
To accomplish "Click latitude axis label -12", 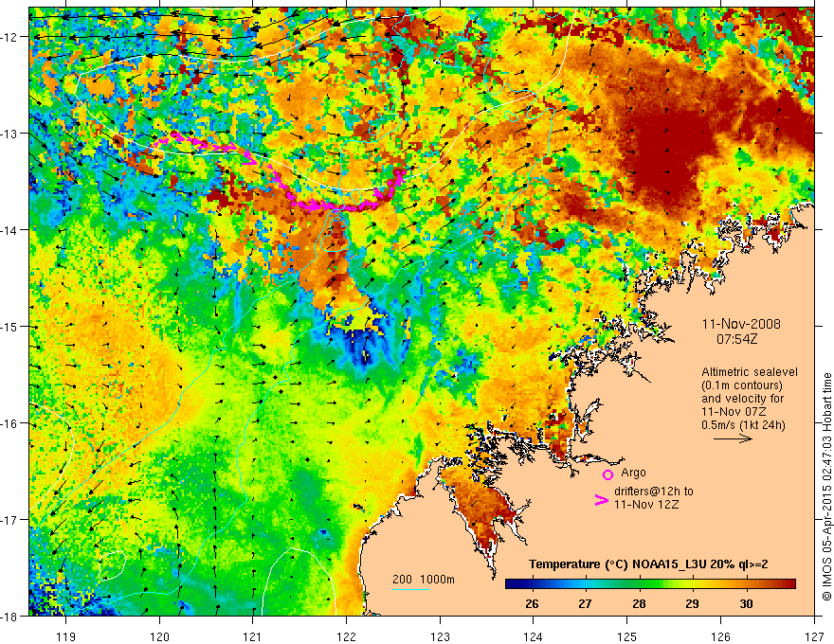I will (x=9, y=37).
